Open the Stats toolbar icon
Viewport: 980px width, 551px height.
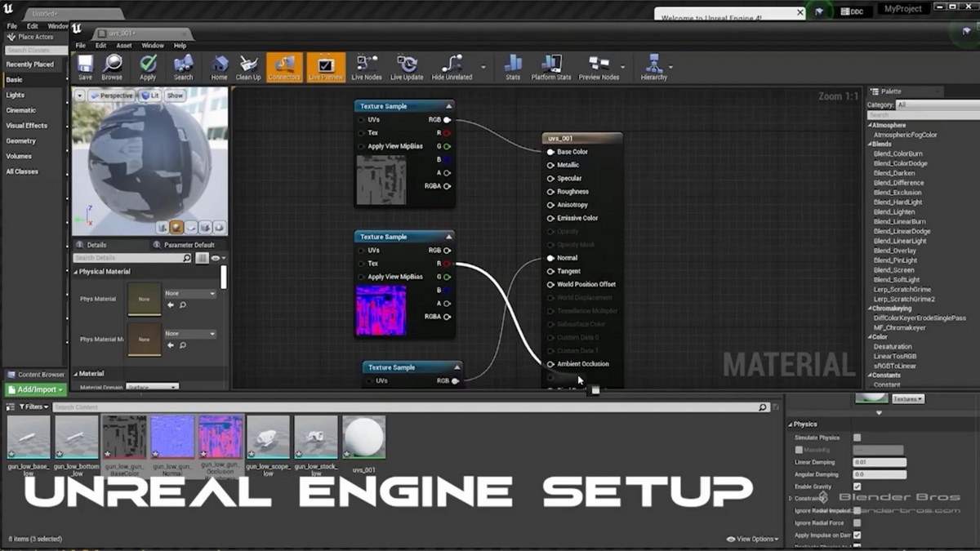tap(513, 68)
